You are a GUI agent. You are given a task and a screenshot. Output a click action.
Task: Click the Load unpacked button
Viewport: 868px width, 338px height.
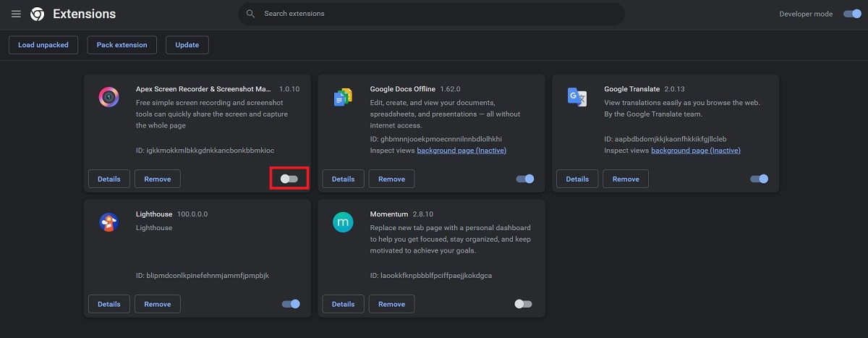pos(43,45)
